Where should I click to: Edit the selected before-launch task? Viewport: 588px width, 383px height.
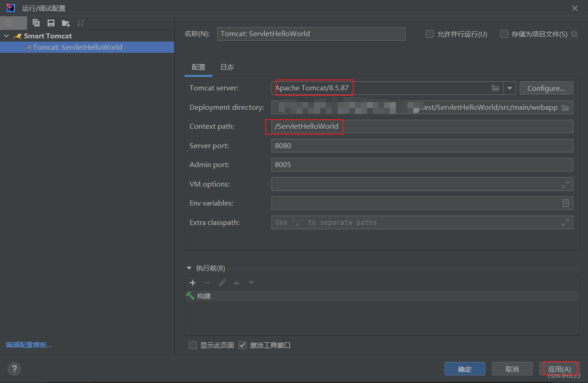(x=222, y=283)
